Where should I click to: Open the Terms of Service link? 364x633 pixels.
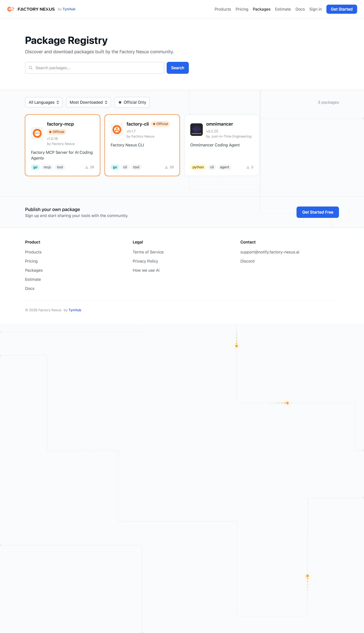tap(148, 252)
